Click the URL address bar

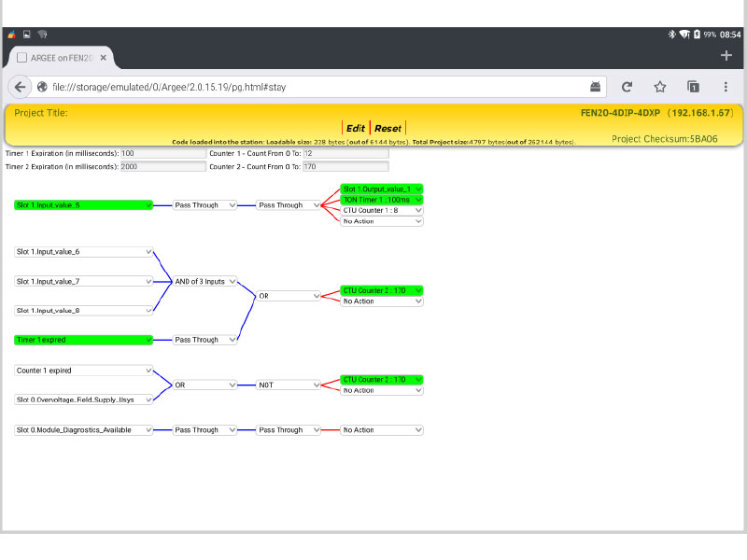click(x=308, y=87)
